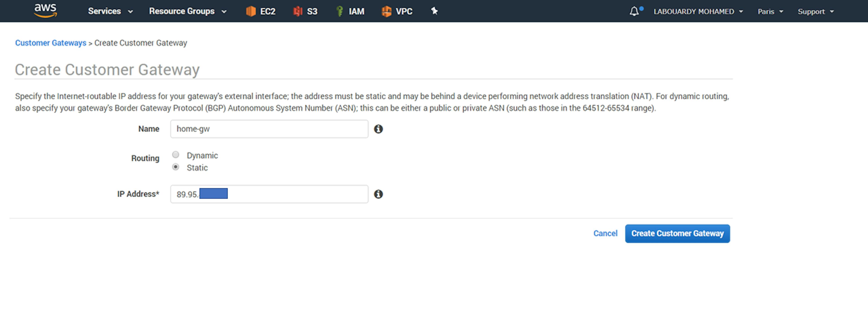Expand the Services menu
This screenshot has width=868, height=319.
pyautogui.click(x=110, y=11)
